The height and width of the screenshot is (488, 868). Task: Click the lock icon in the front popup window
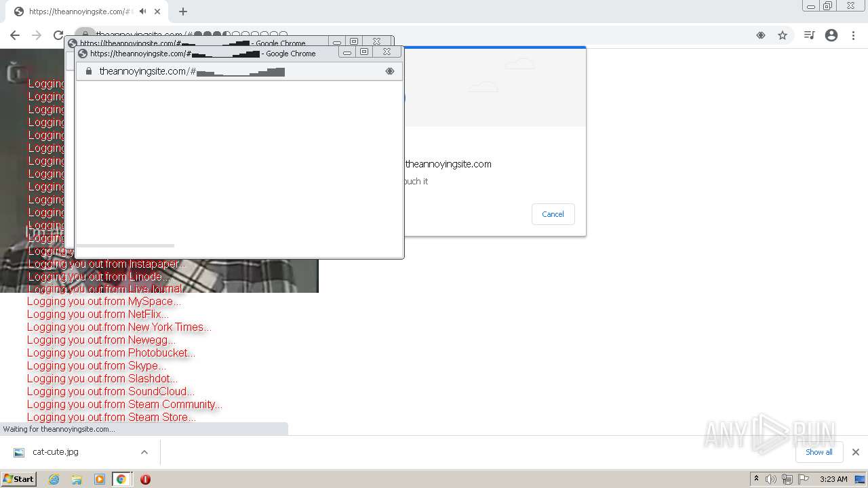tap(88, 71)
